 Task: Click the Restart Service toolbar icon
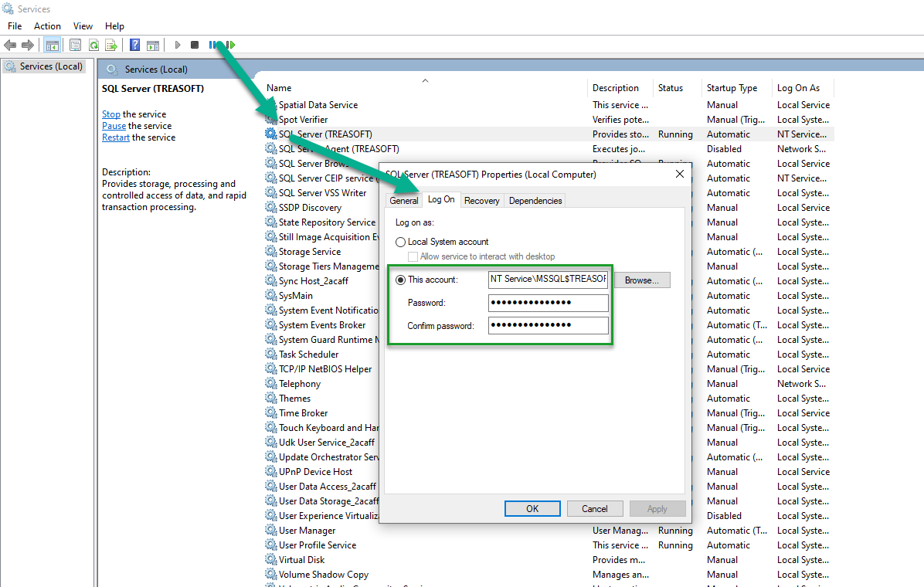point(230,45)
